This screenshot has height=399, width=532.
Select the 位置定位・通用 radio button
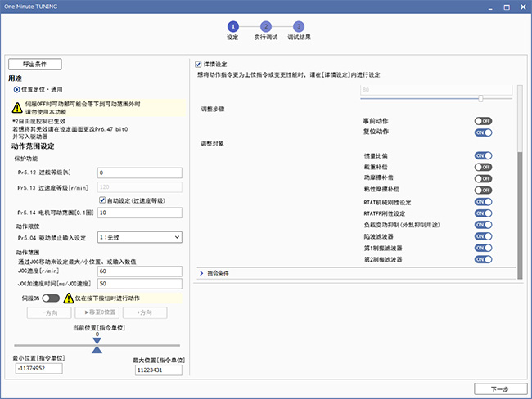point(17,88)
